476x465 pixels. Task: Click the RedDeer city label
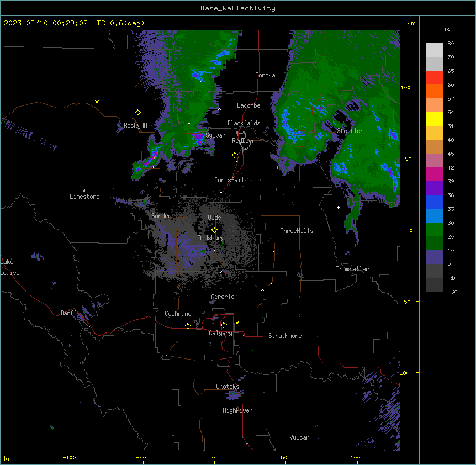tap(243, 141)
